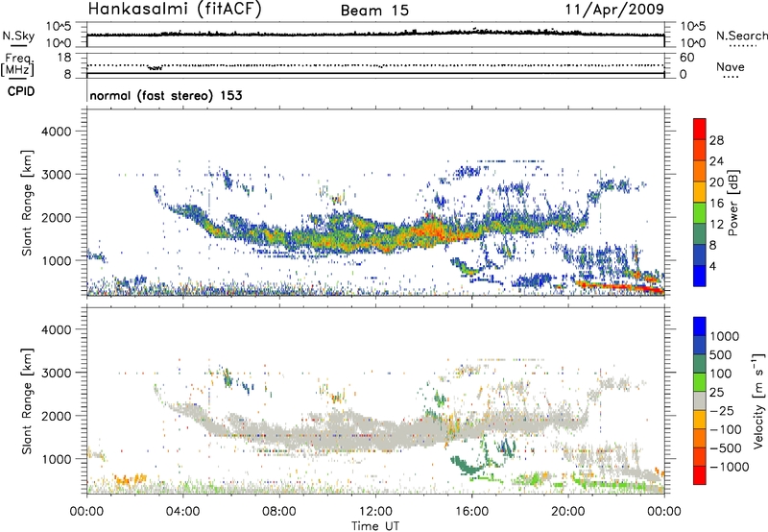This screenshot has width=768, height=532.
Task: Click the '4000' tick of the power panel
Action: [x=57, y=132]
